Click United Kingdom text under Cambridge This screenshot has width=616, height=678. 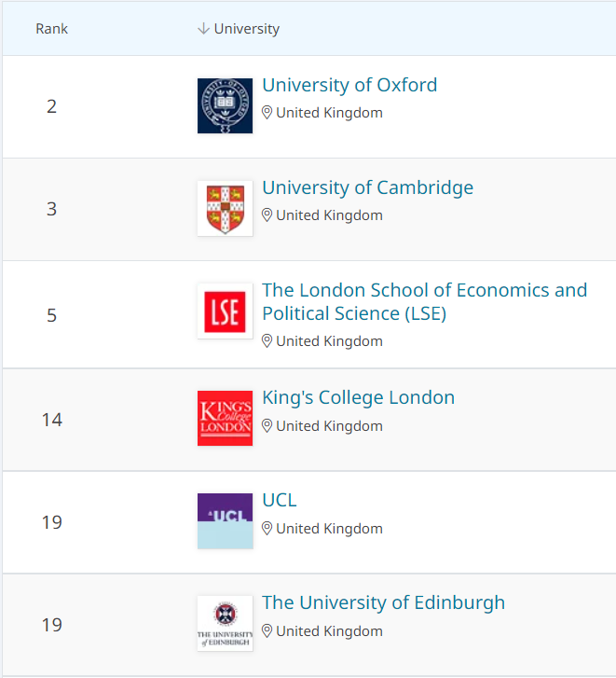[x=329, y=215]
